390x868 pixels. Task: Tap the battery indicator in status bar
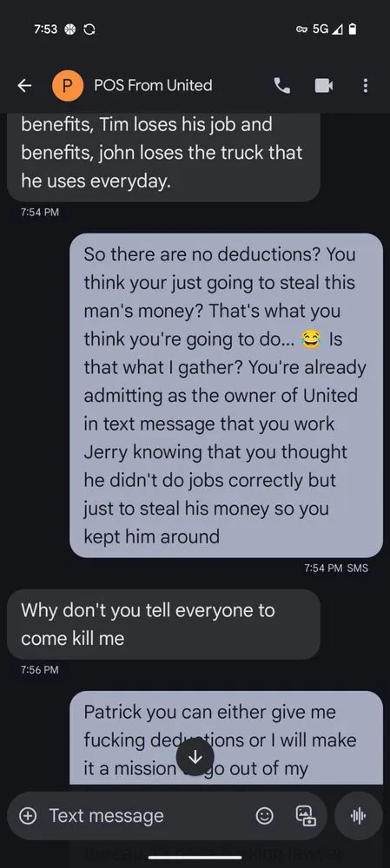(353, 30)
